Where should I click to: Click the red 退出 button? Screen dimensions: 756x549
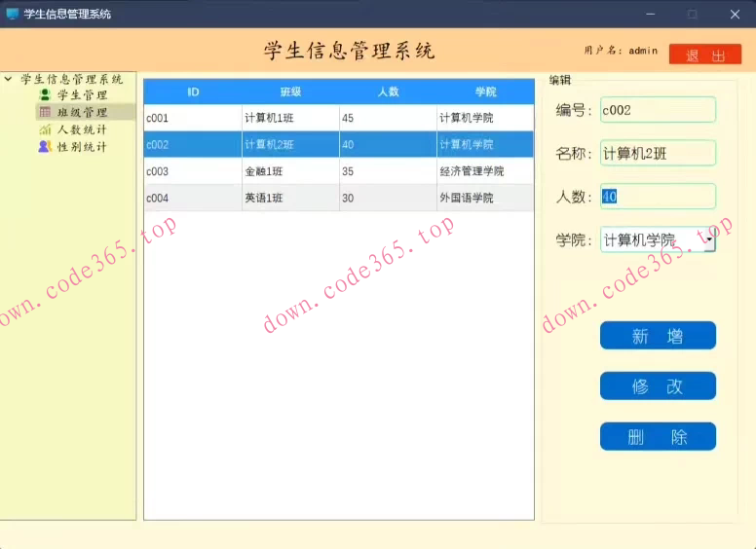tap(705, 54)
